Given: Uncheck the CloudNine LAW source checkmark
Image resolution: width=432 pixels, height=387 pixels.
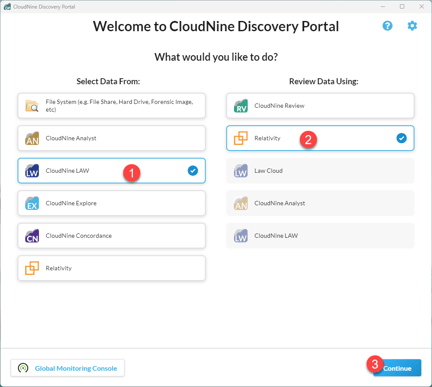Looking at the screenshot, I should 193,171.
